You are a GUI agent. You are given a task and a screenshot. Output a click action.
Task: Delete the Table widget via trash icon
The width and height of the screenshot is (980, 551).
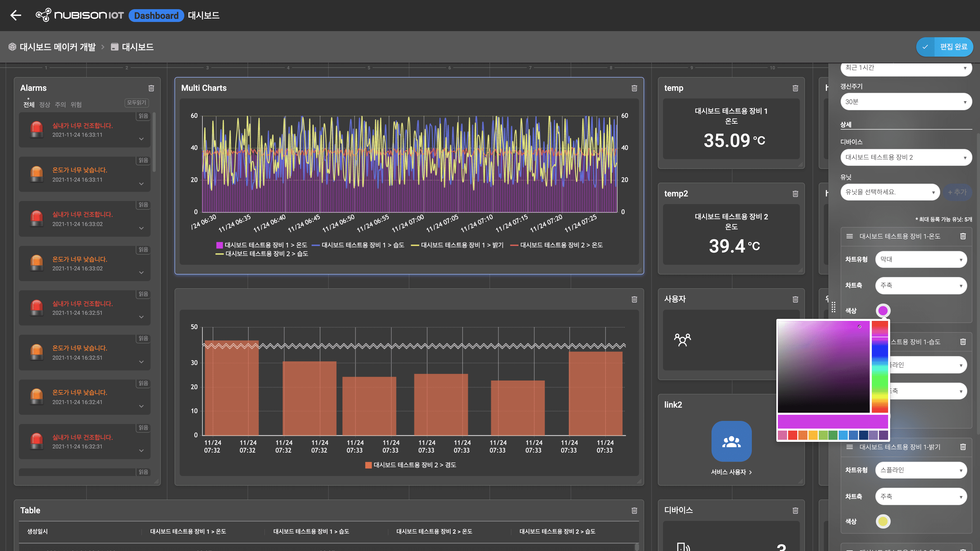point(634,511)
